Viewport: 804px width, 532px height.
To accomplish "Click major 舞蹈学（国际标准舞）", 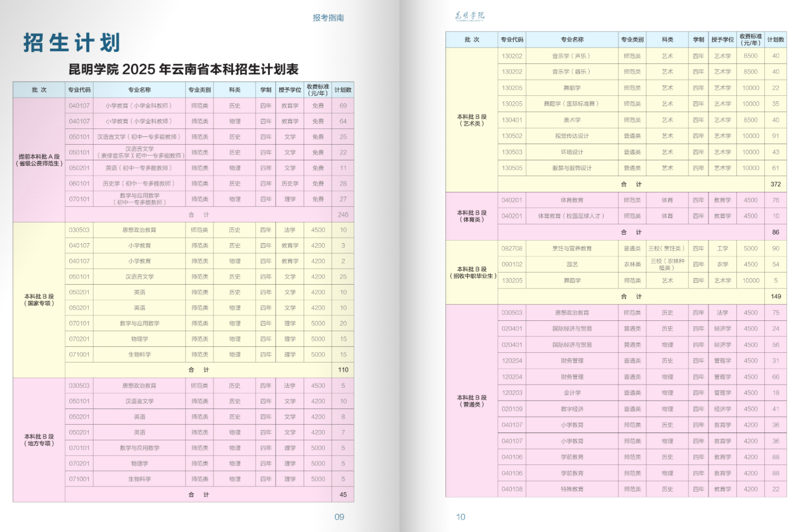I will (572, 104).
